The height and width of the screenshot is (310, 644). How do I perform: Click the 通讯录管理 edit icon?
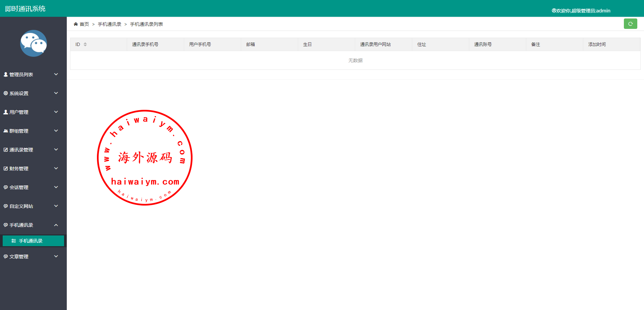(x=6, y=150)
